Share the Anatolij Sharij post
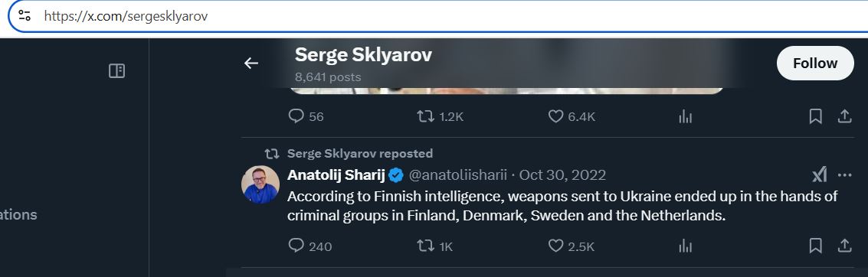 click(844, 246)
